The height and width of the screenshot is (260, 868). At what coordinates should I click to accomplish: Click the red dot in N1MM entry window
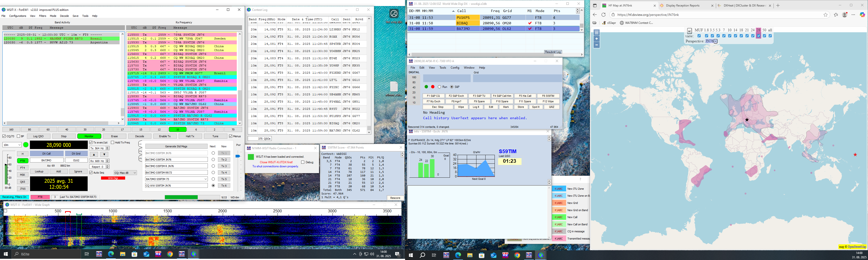tap(433, 87)
